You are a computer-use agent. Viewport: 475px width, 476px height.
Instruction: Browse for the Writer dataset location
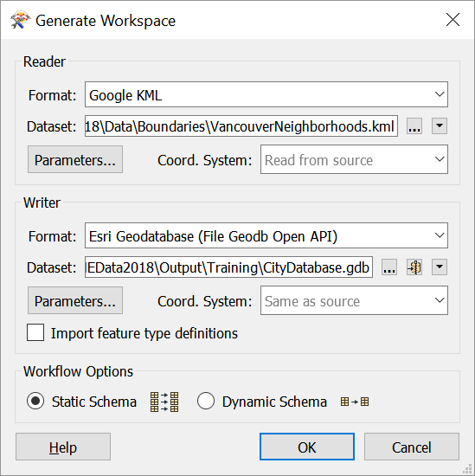click(389, 267)
